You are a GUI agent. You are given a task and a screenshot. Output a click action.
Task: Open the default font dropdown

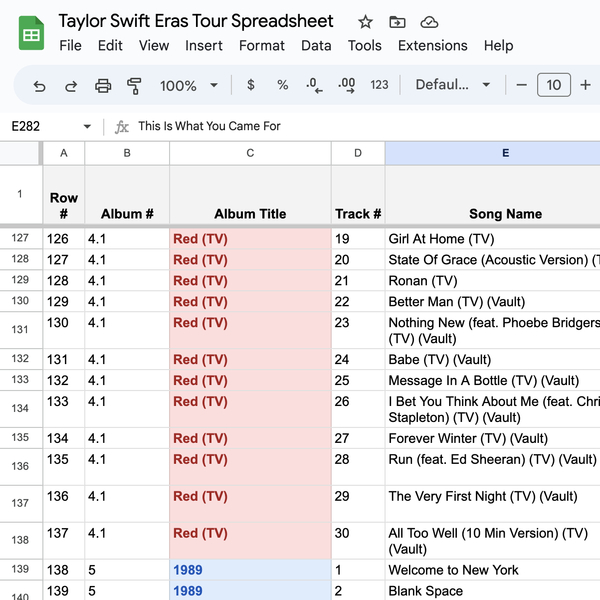pyautogui.click(x=452, y=85)
